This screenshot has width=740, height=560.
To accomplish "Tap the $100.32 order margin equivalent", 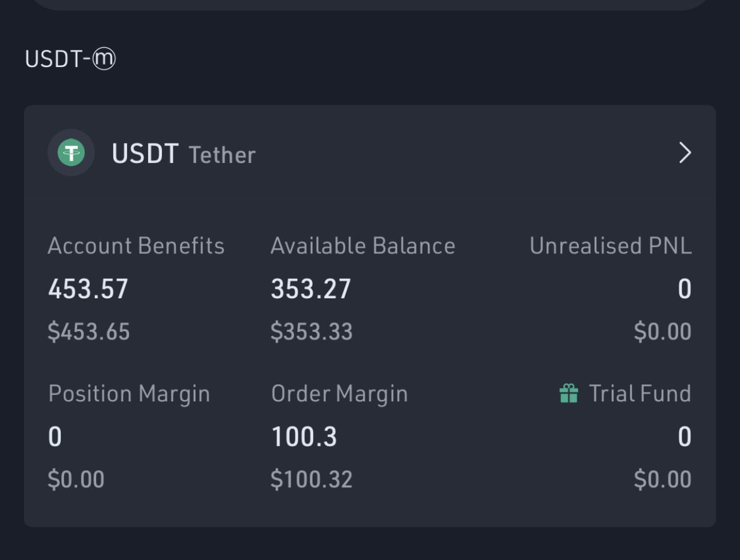I will pyautogui.click(x=311, y=479).
